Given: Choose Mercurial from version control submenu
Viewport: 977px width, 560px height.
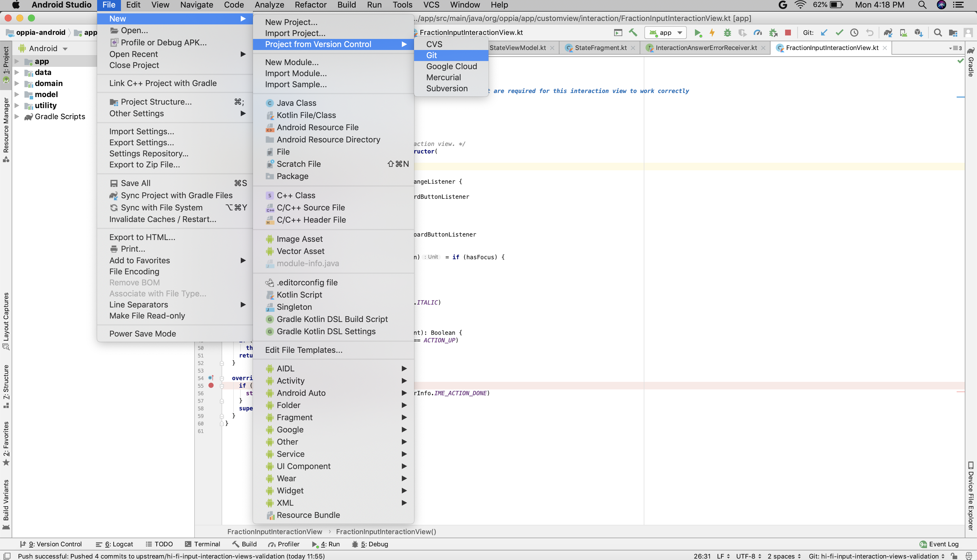Looking at the screenshot, I should (451, 77).
